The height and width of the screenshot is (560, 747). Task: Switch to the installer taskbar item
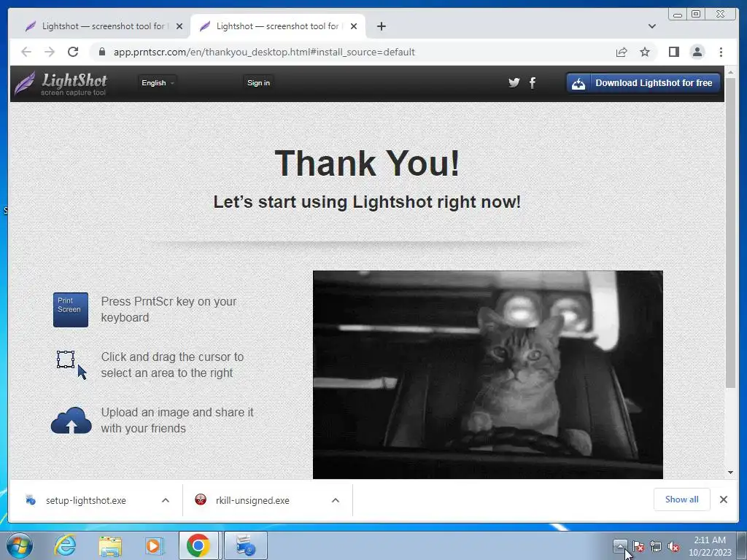[x=246, y=545]
